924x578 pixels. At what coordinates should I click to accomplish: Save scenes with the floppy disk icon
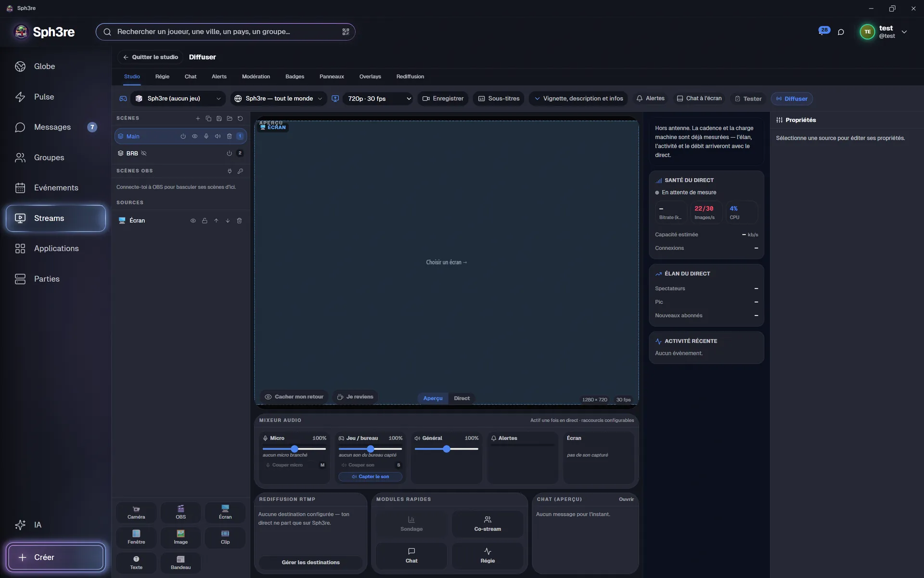coord(219,118)
